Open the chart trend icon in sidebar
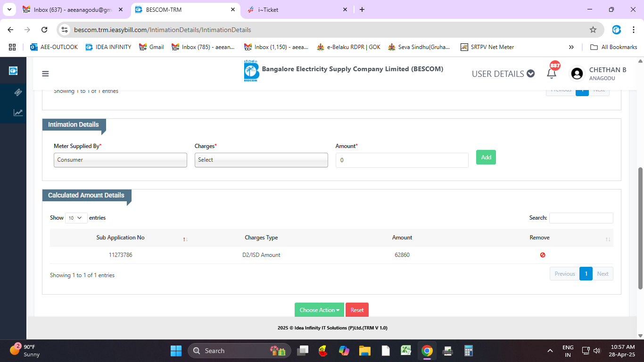The image size is (644, 362). tap(18, 113)
